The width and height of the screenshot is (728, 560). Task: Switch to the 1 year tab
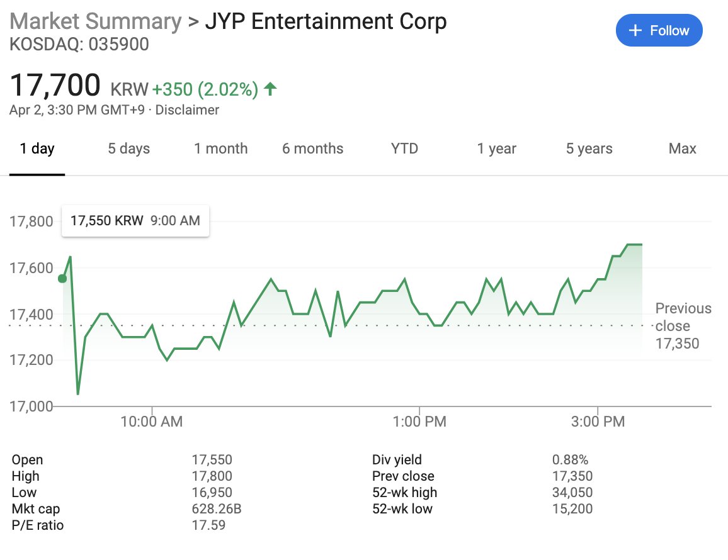point(496,149)
